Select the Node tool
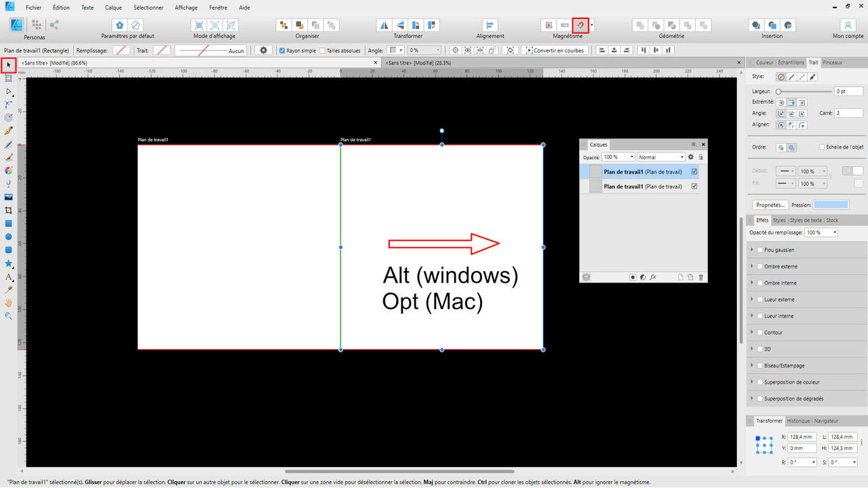This screenshot has width=868, height=488. [x=9, y=91]
